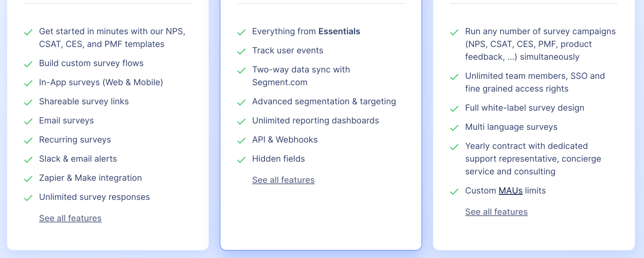This screenshot has width=644, height=258.
Task: Click the checkmark next to Build custom survey flows
Action: coord(29,63)
